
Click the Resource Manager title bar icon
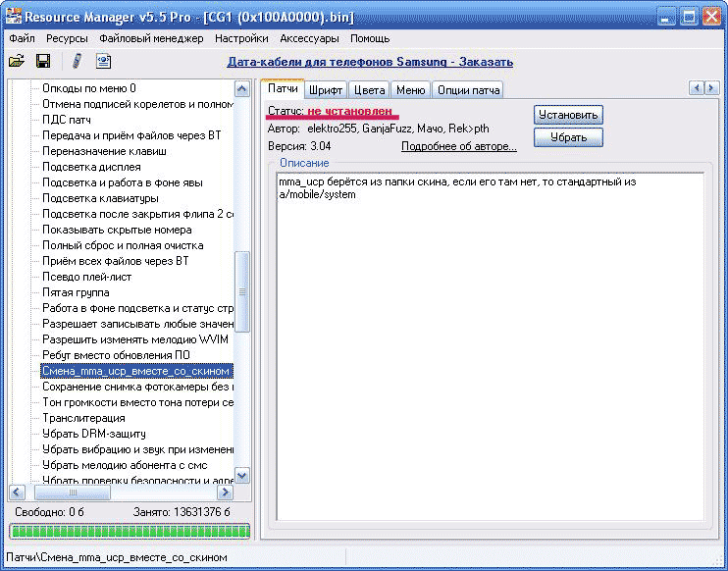click(13, 18)
